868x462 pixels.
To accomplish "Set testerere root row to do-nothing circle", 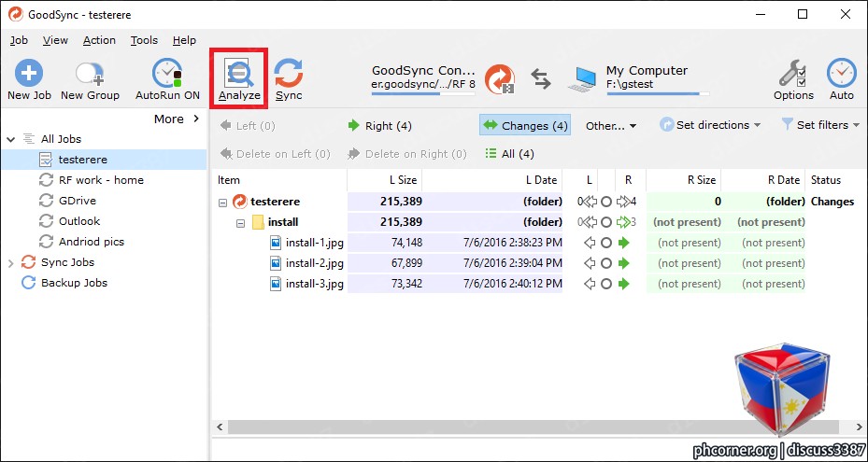I will (606, 202).
